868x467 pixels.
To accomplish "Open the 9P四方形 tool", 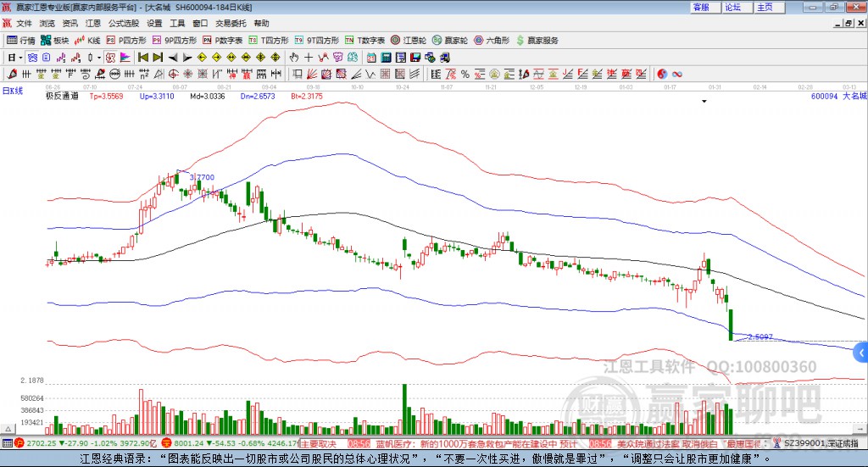I will (175, 41).
